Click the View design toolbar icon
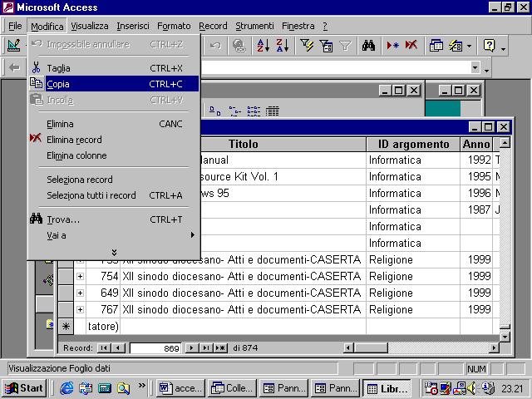The image size is (532, 399). [13, 46]
